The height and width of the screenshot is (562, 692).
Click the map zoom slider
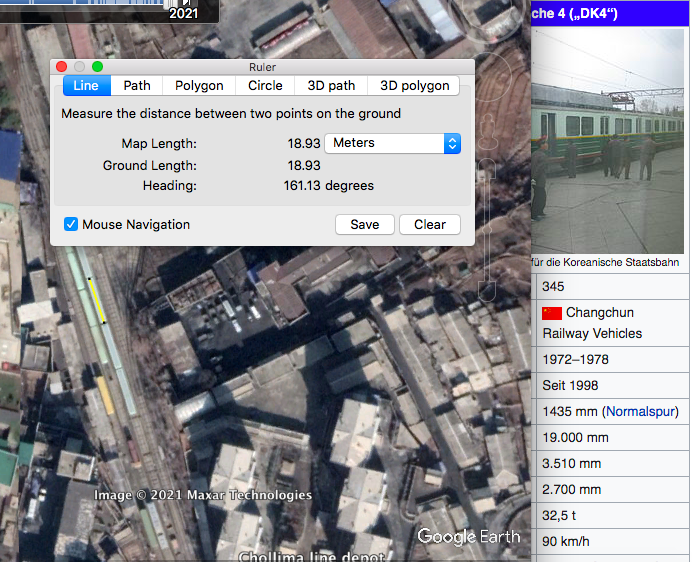(487, 230)
